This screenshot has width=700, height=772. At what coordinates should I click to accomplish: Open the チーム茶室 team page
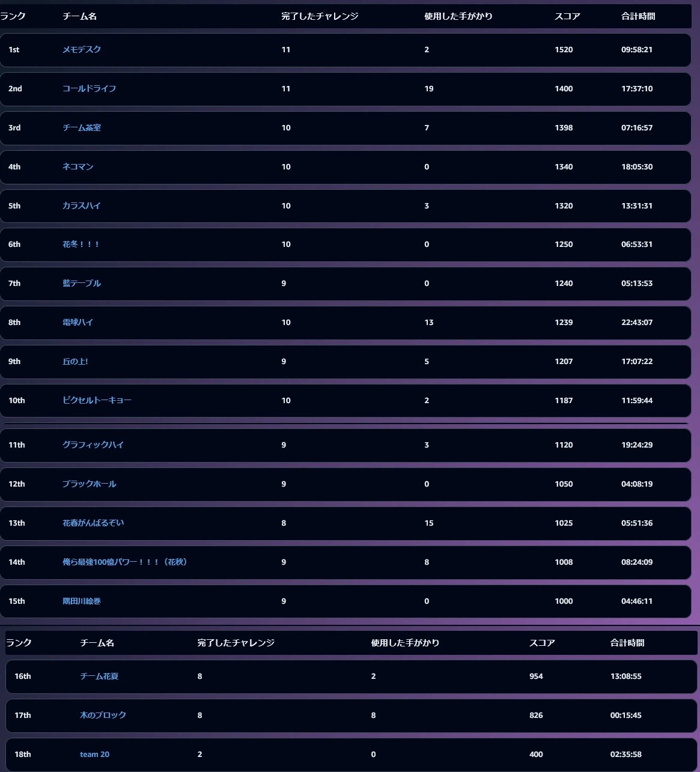point(82,128)
